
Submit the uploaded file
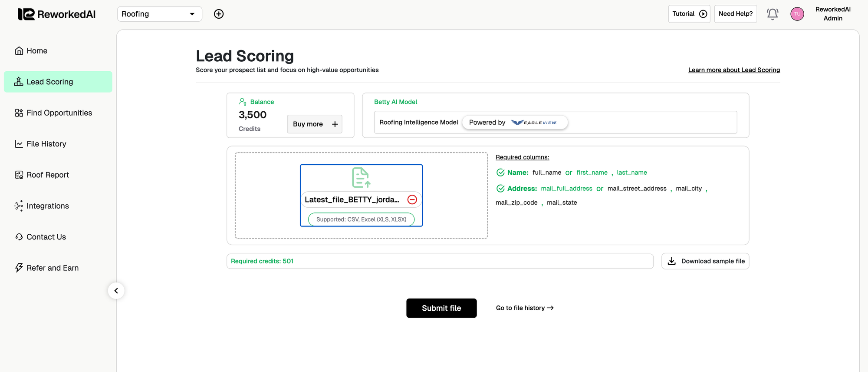coord(441,308)
